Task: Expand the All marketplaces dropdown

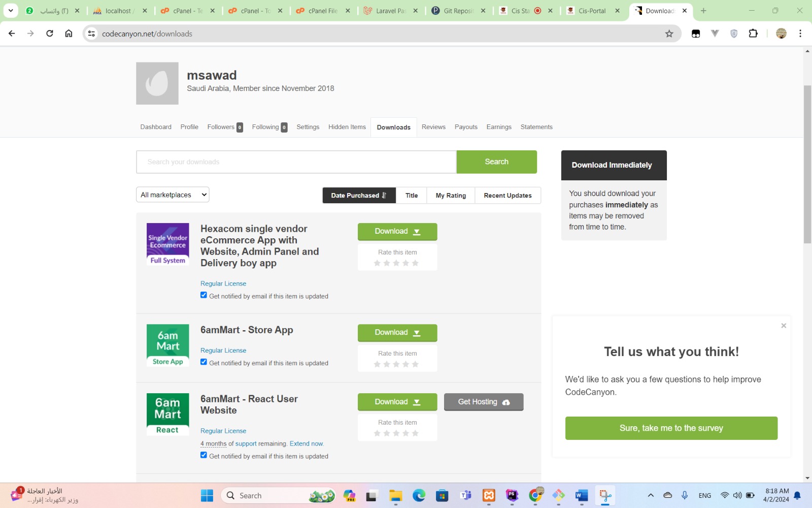Action: [173, 195]
